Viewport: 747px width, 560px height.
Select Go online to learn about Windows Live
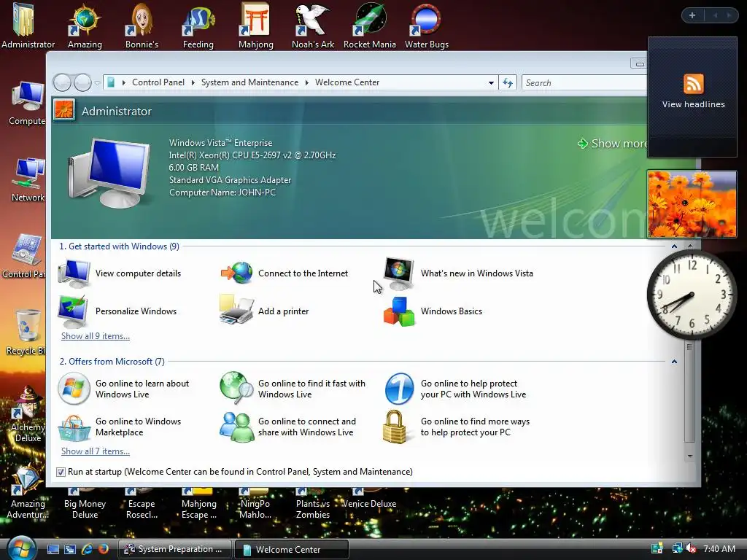click(124, 389)
